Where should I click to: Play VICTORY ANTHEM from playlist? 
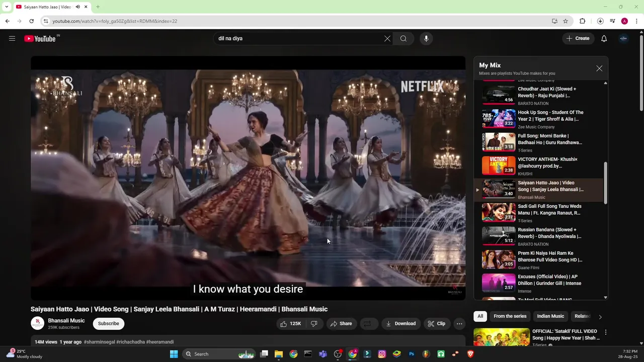pos(539,166)
